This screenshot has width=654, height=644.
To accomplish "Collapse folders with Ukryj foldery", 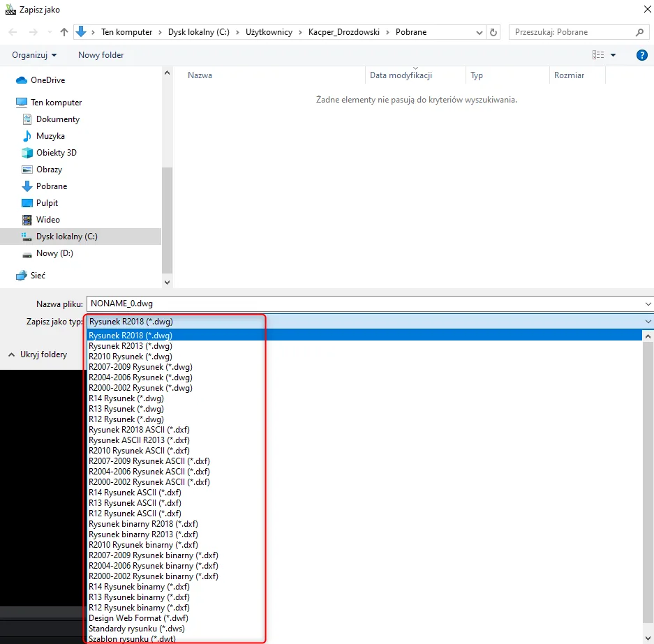I will tap(38, 354).
